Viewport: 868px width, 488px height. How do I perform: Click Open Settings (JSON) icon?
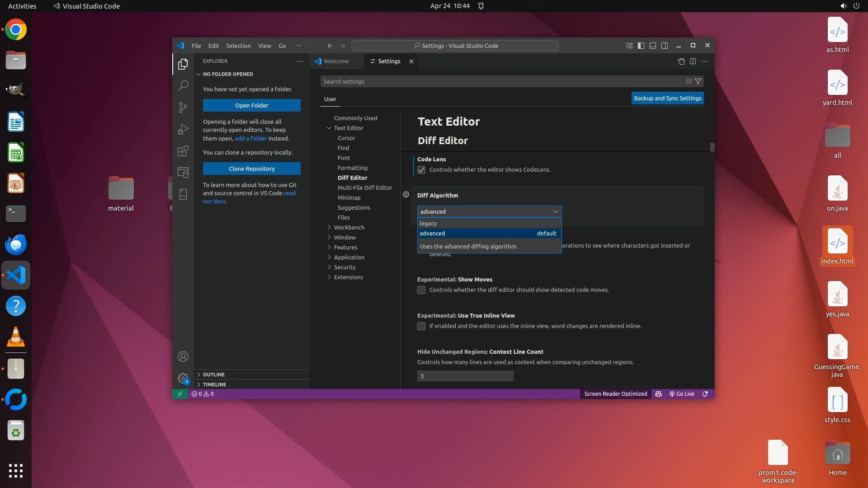681,61
